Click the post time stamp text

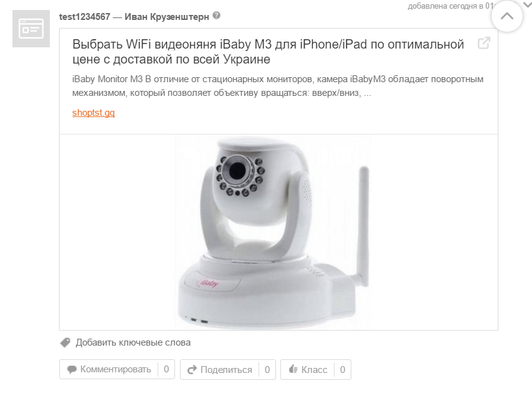450,6
